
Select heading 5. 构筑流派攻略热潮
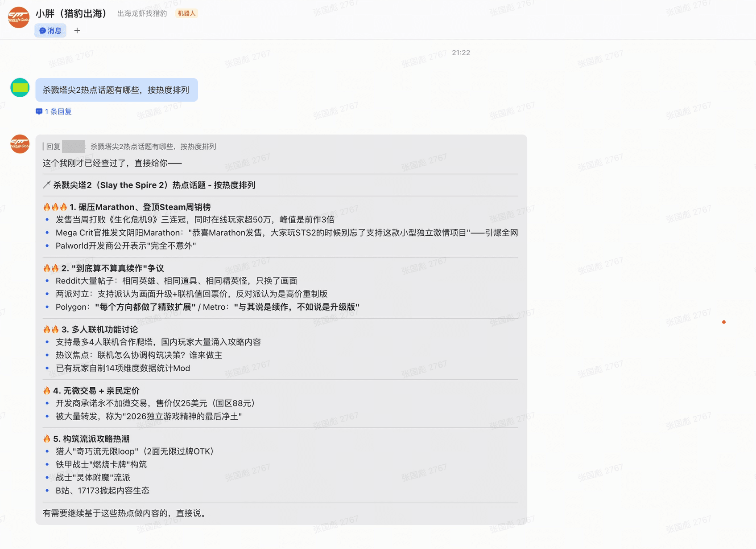click(x=87, y=439)
